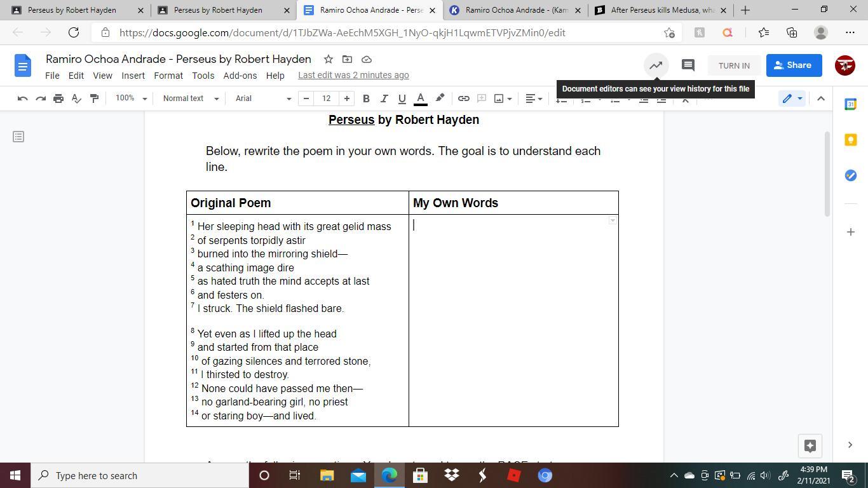Viewport: 868px width, 488px height.
Task: Open the highlight color picker
Action: click(x=440, y=98)
